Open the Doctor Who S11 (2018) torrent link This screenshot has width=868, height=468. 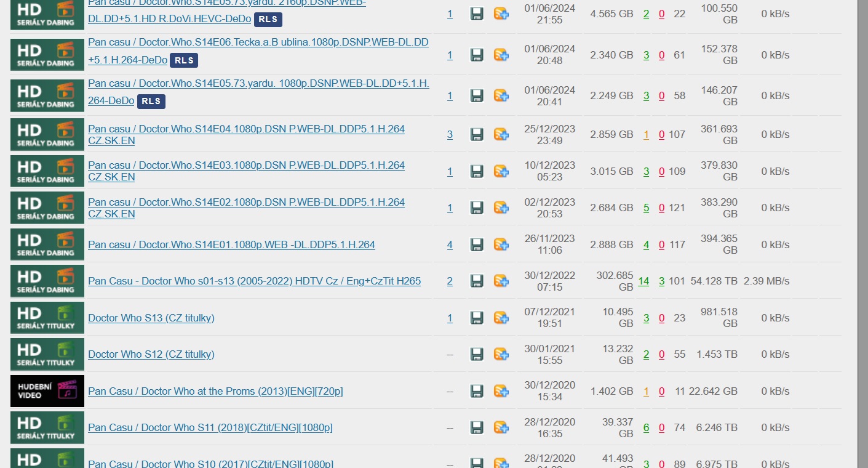[210, 427]
